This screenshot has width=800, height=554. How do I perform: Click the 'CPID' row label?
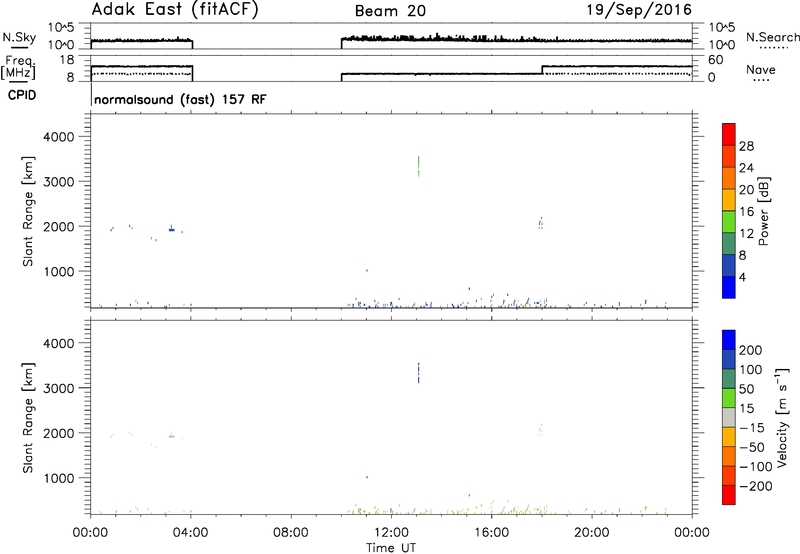coord(22,95)
